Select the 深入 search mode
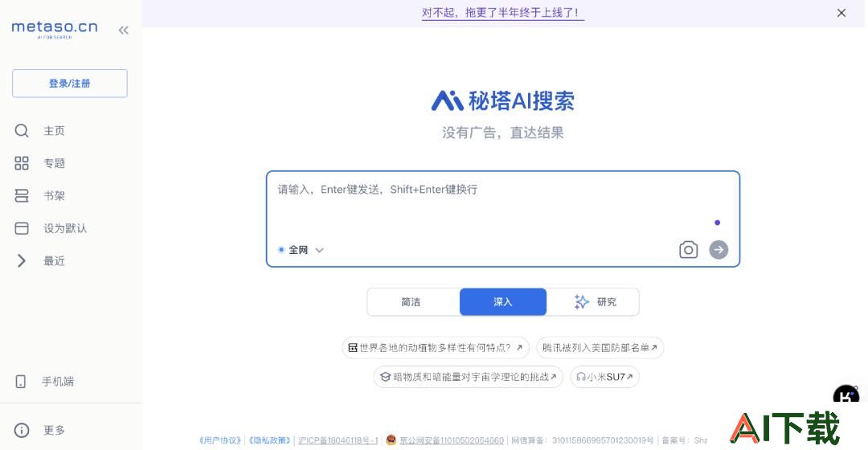The width and height of the screenshot is (868, 450). coord(502,301)
